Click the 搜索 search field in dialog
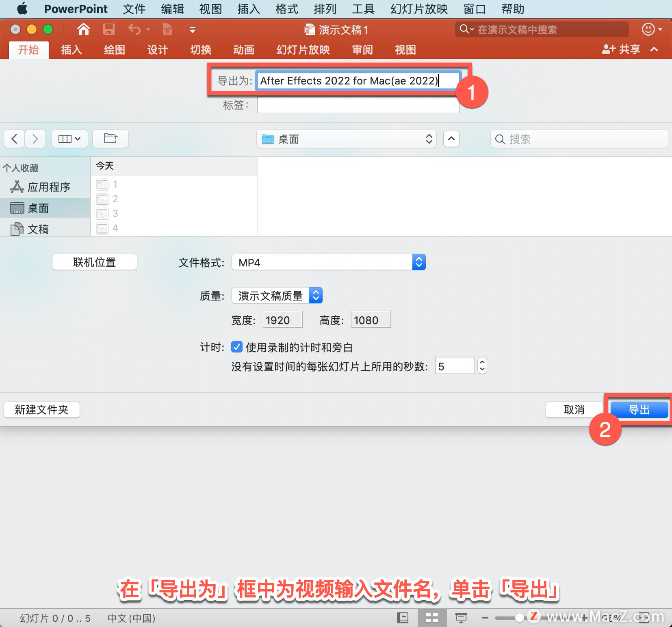 tap(579, 139)
